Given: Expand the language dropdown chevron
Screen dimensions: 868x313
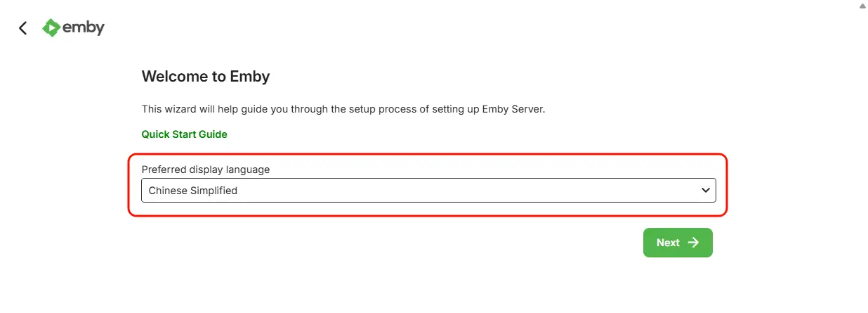Looking at the screenshot, I should click(x=706, y=191).
